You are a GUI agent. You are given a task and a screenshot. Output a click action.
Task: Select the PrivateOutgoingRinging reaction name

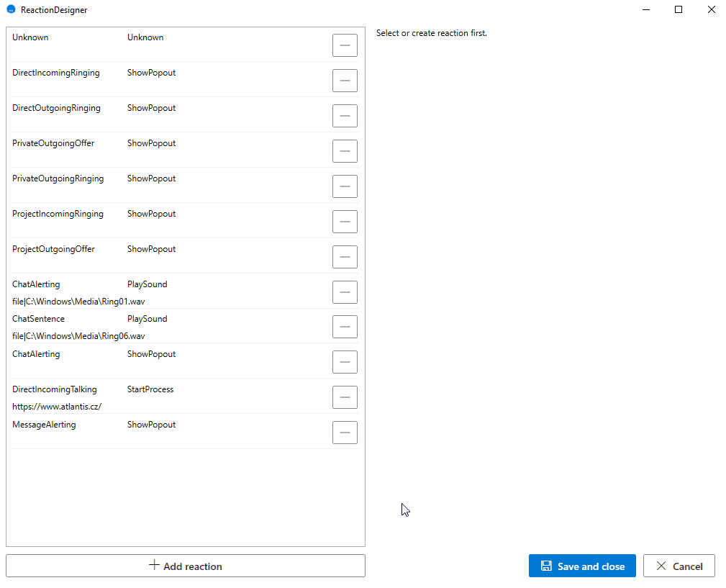click(58, 178)
